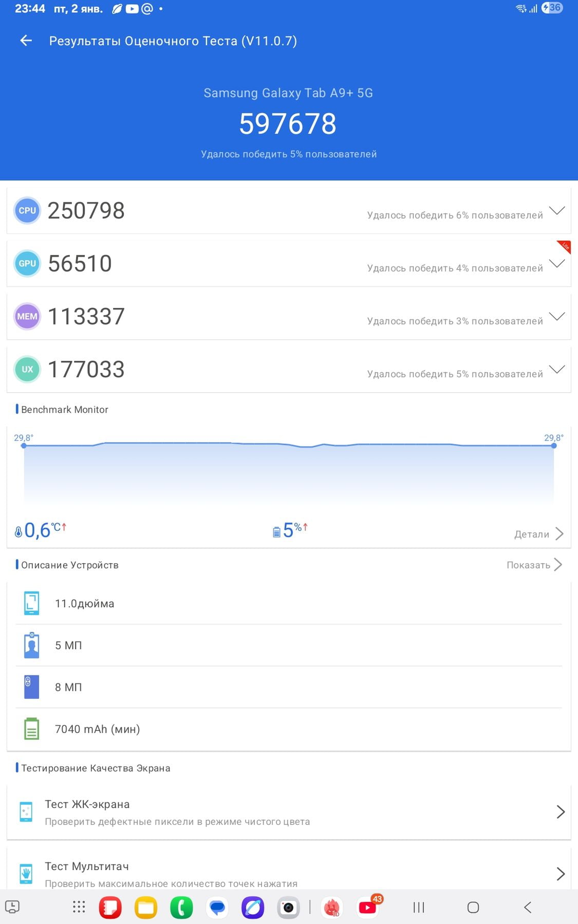Viewport: 578px width, 924px height.
Task: Tap the GPU score value 56510
Action: pos(80,263)
